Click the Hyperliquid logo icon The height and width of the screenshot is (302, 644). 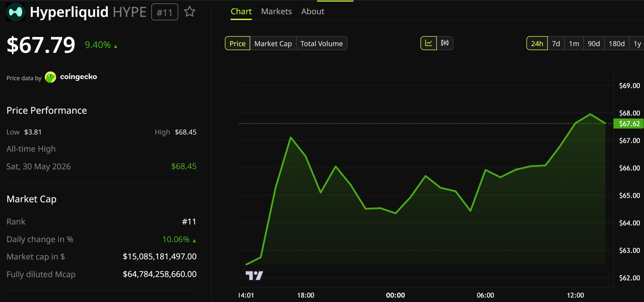[16, 12]
